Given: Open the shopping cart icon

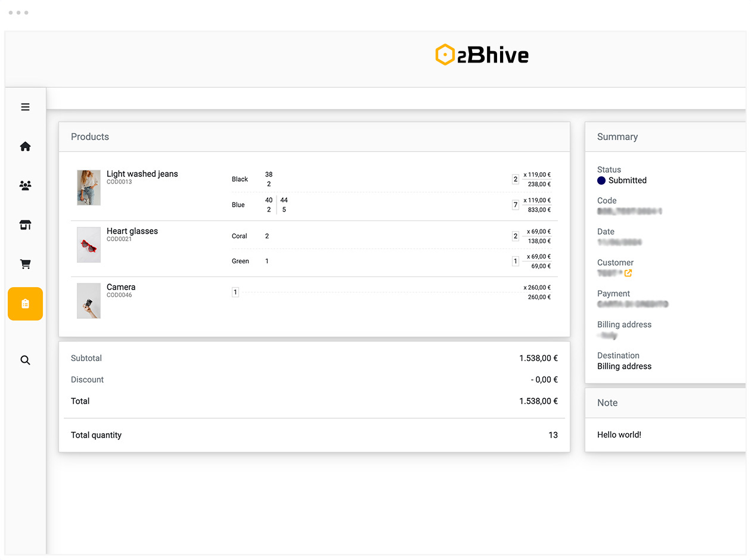Looking at the screenshot, I should pos(25,265).
